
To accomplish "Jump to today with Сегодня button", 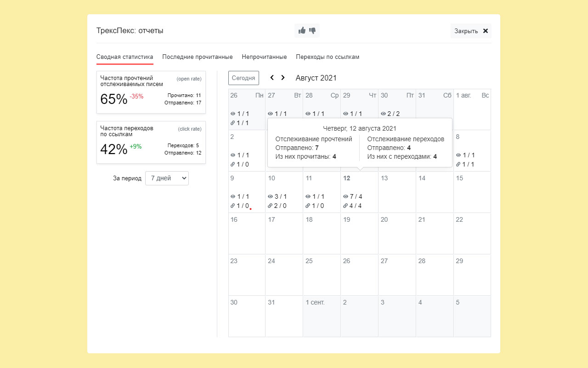I will tap(243, 78).
